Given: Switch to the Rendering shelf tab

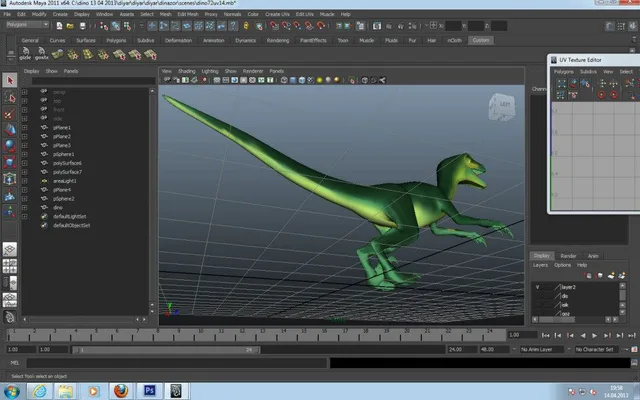Looking at the screenshot, I should 278,40.
